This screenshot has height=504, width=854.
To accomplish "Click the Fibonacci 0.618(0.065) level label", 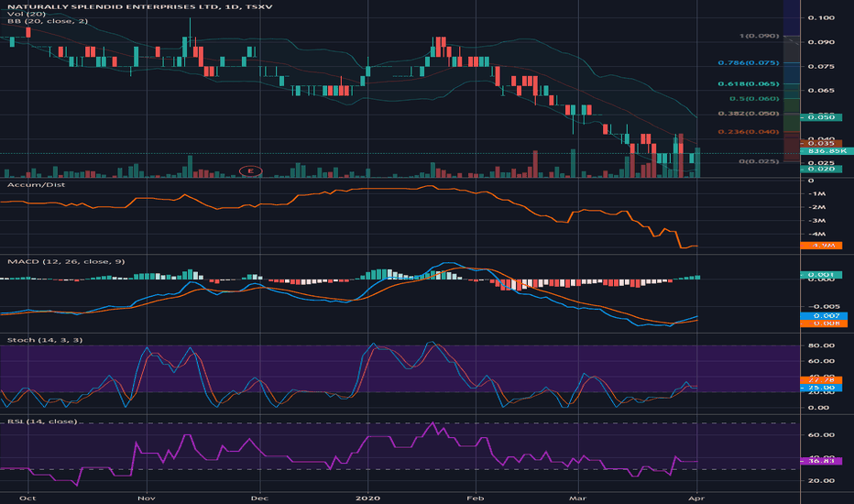I will click(749, 84).
